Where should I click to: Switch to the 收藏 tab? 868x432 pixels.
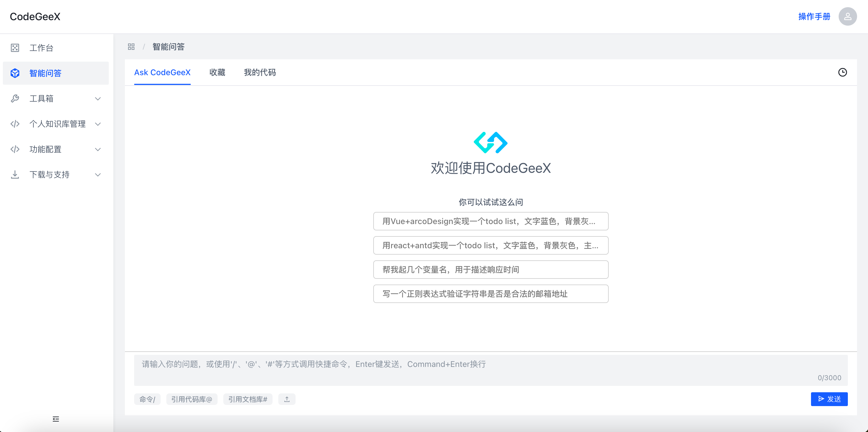point(217,72)
